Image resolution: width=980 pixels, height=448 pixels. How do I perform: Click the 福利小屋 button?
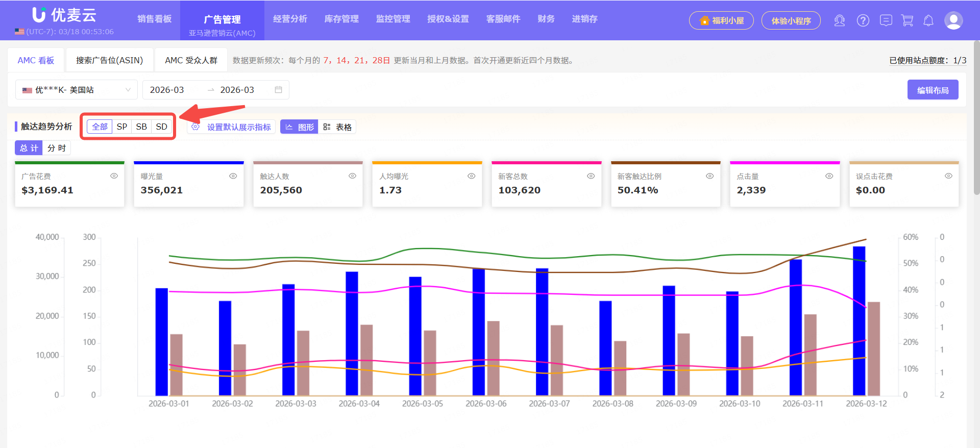click(721, 20)
